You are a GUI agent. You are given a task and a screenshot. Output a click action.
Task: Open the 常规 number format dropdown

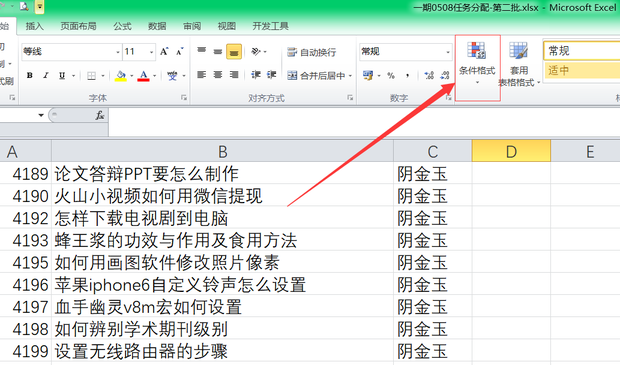pyautogui.click(x=448, y=52)
